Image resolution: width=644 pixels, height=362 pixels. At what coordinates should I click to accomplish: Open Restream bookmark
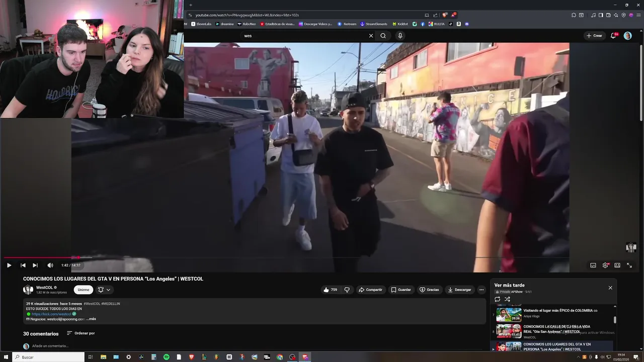pos(347,24)
